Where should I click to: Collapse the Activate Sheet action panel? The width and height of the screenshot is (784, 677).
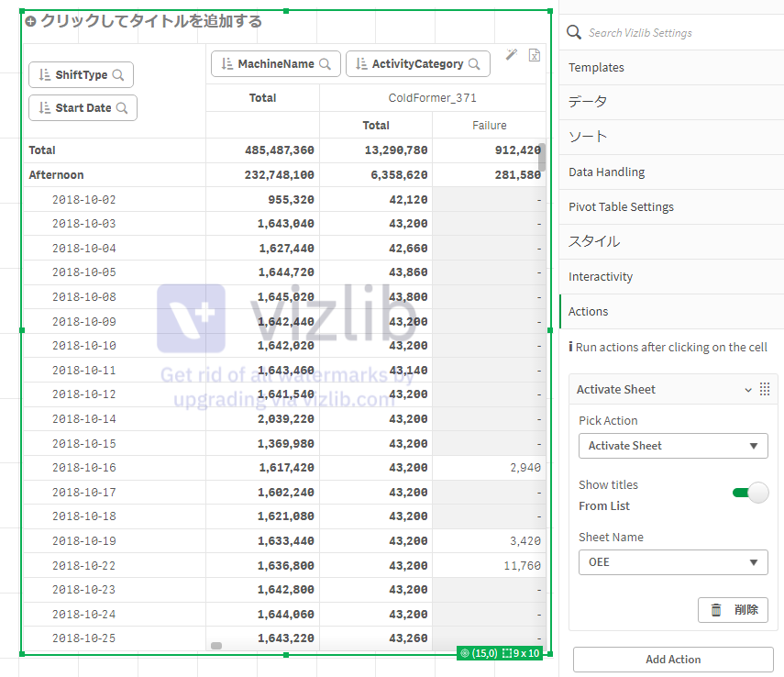pyautogui.click(x=748, y=389)
